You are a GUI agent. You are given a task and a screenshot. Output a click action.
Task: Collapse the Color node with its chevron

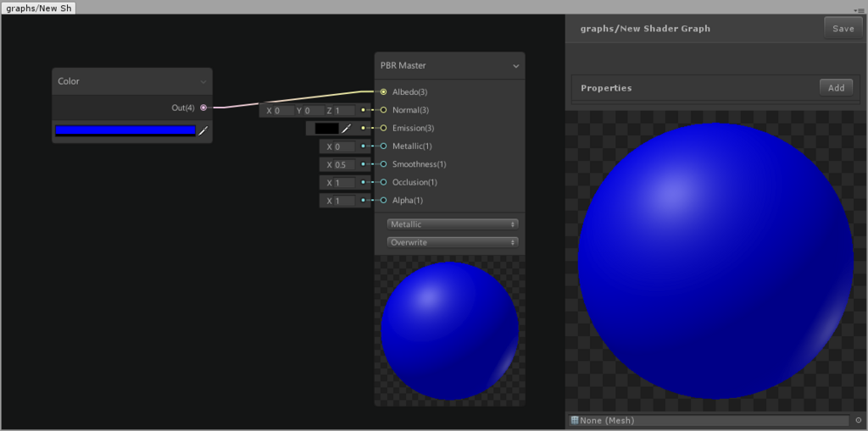pyautogui.click(x=203, y=82)
